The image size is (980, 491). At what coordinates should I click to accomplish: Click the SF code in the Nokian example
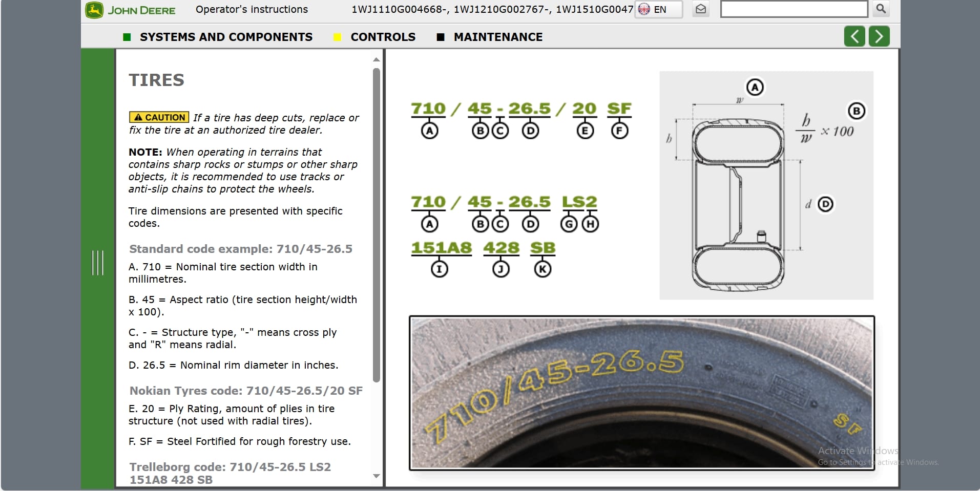pos(619,109)
